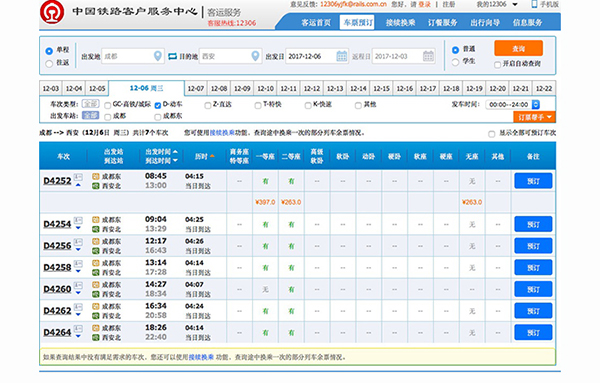The image size is (600, 383).
Task: Open the 车票预订 navigation tab
Action: [x=358, y=23]
